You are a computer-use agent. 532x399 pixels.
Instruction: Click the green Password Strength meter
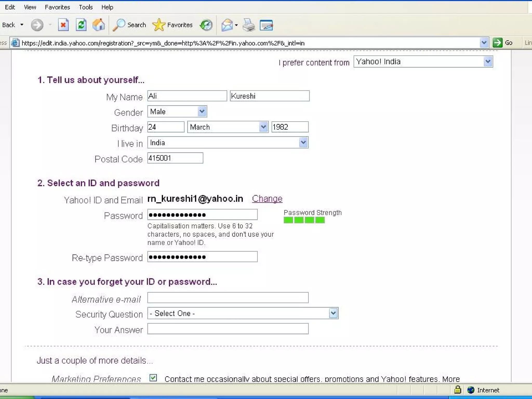coord(304,220)
